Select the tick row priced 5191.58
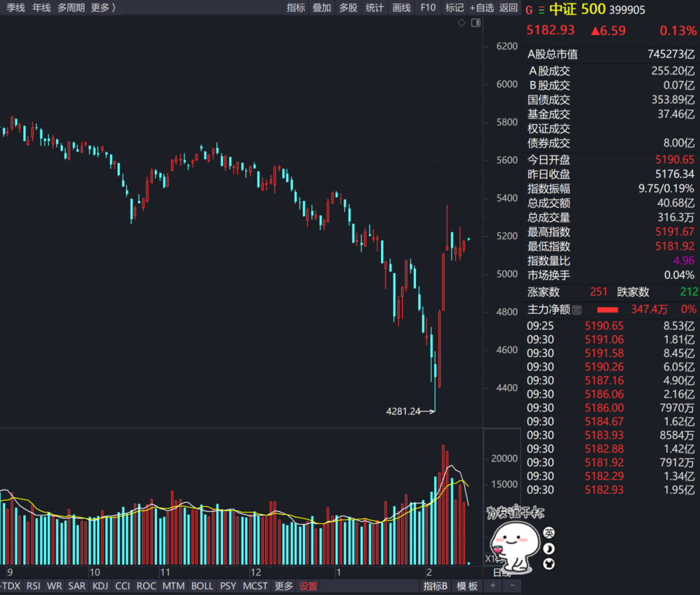 pyautogui.click(x=611, y=353)
